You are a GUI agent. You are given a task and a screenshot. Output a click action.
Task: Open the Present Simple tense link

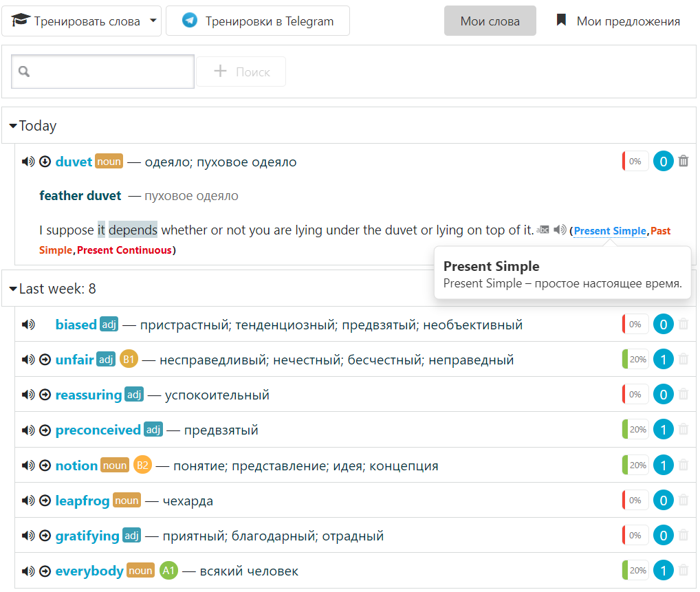[610, 231]
